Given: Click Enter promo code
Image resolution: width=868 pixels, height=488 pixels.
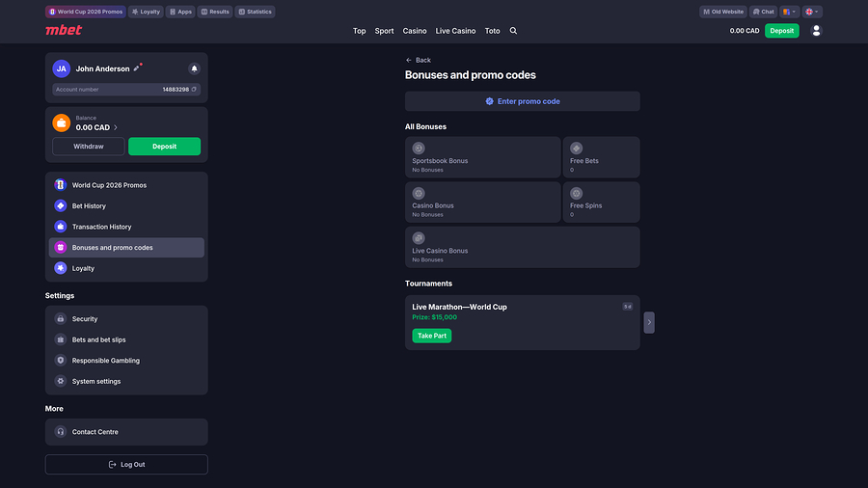Looking at the screenshot, I should coord(523,101).
